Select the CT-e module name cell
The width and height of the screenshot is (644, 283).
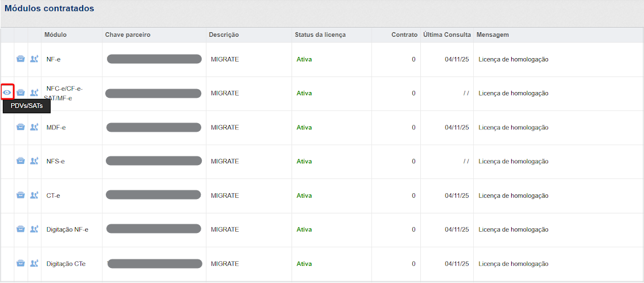(x=53, y=196)
